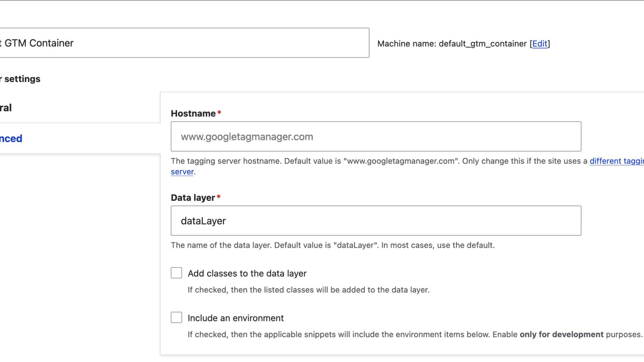Check the Include an environment checkbox
The height and width of the screenshot is (362, 644).
coord(176,318)
